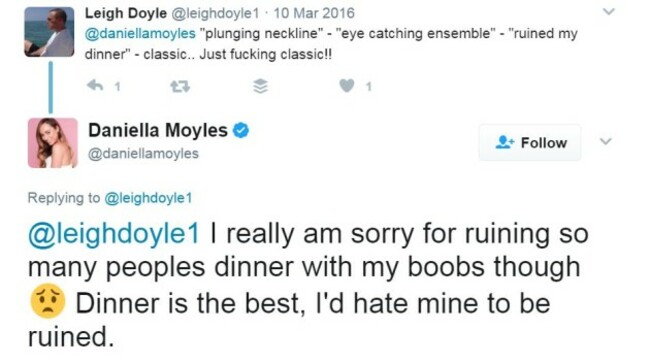650x363 pixels.
Task: Click the @daniellamoyles mention in Leigh's tweet
Action: [140, 34]
